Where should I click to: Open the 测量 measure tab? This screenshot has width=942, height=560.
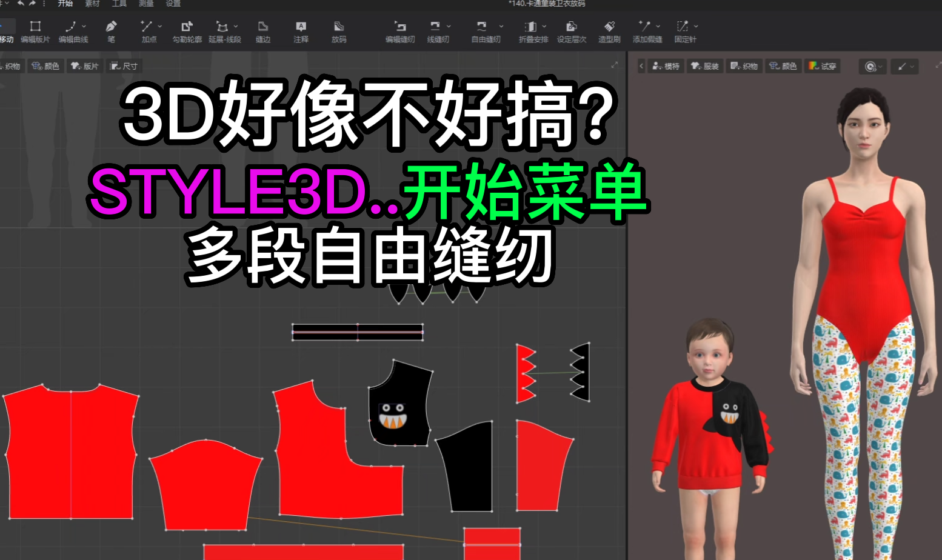(x=146, y=4)
